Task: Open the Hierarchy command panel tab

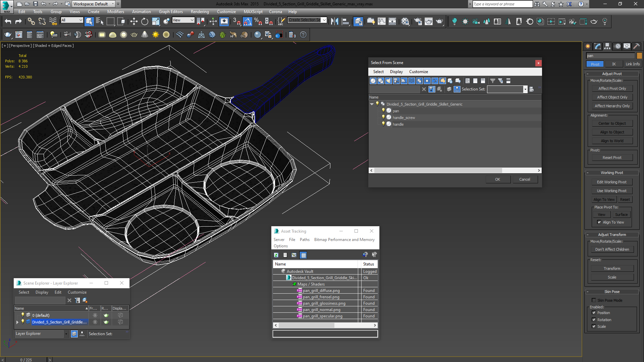Action: click(x=607, y=46)
